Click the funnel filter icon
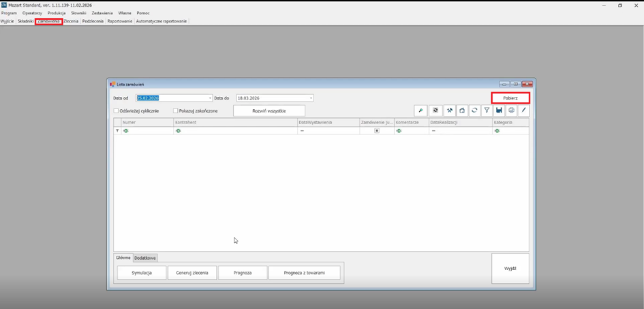 click(487, 111)
